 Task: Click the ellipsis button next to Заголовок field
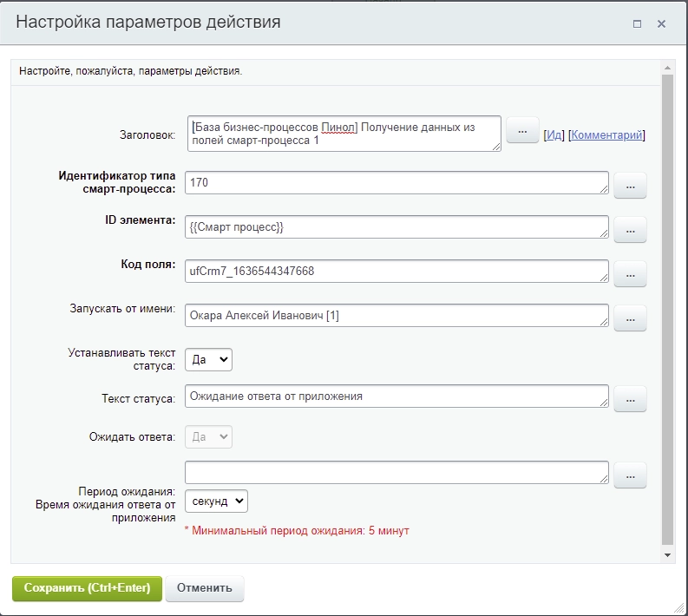pyautogui.click(x=522, y=132)
